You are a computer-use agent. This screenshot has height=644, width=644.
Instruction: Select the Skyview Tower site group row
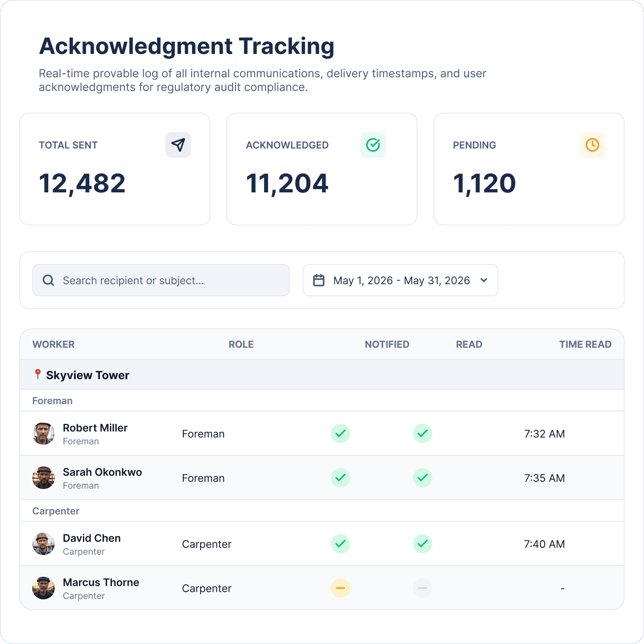322,375
